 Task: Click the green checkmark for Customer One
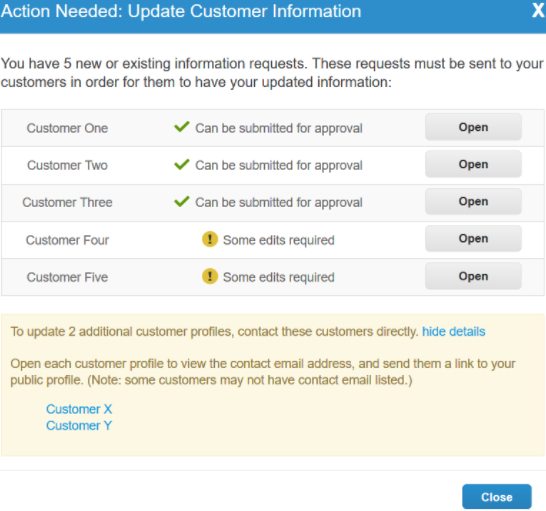pyautogui.click(x=182, y=127)
